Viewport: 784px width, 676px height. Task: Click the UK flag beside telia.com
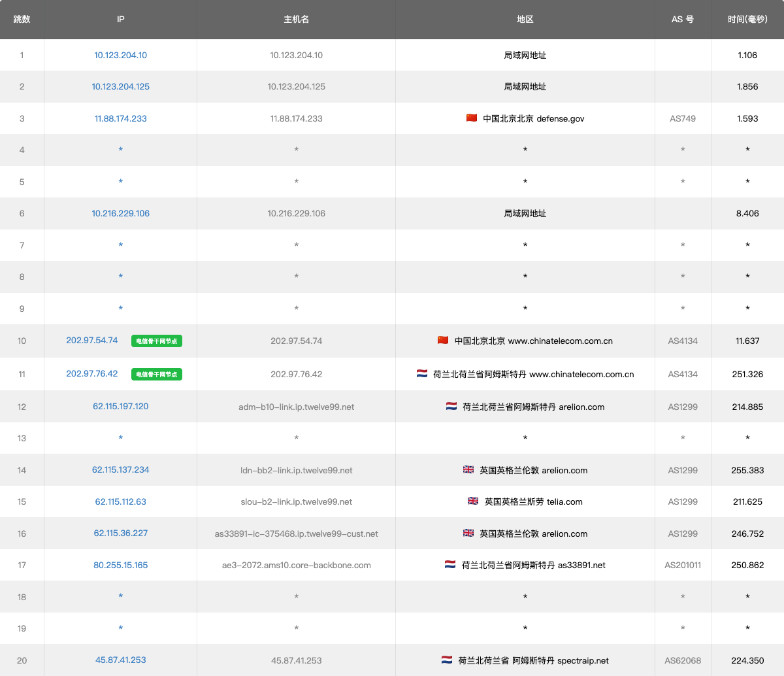pos(473,501)
